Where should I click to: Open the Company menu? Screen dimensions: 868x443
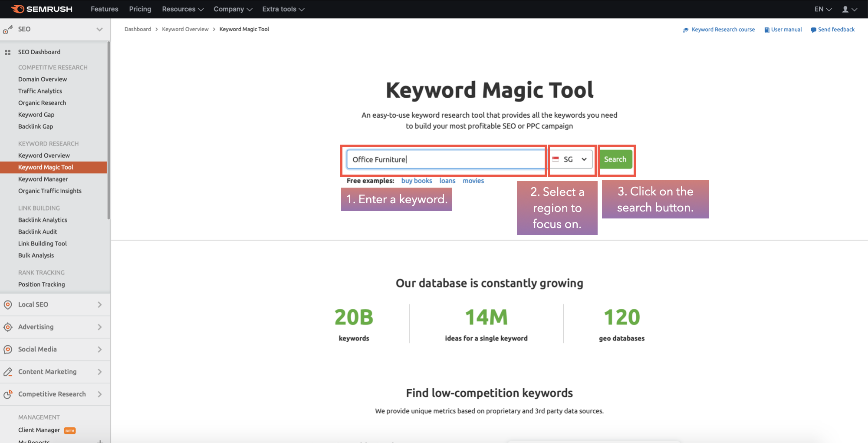[x=233, y=9]
